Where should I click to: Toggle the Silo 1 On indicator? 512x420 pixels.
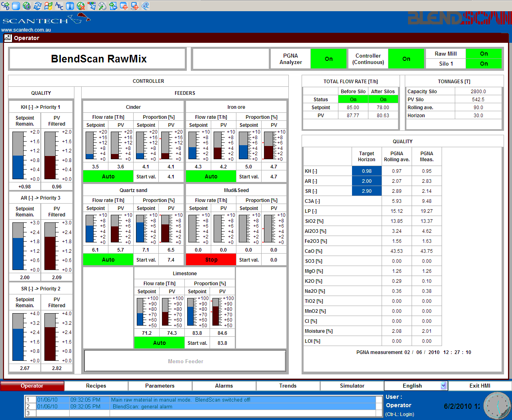[484, 64]
